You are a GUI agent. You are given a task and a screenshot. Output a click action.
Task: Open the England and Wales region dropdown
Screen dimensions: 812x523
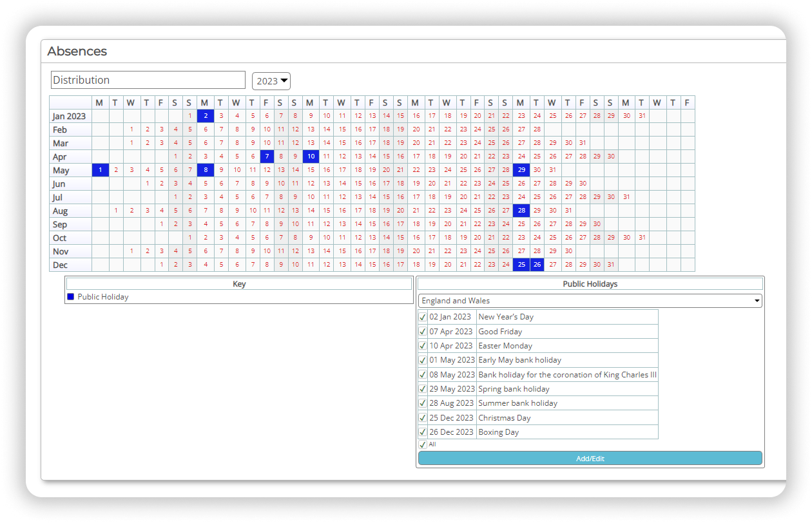click(590, 300)
